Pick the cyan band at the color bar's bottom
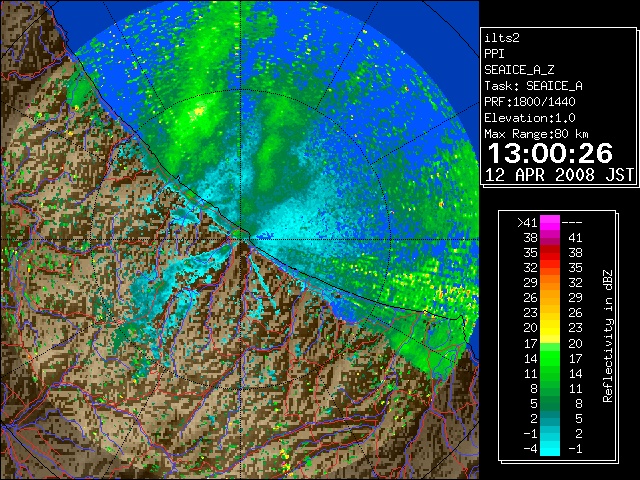This screenshot has width=640, height=480. (x=550, y=448)
